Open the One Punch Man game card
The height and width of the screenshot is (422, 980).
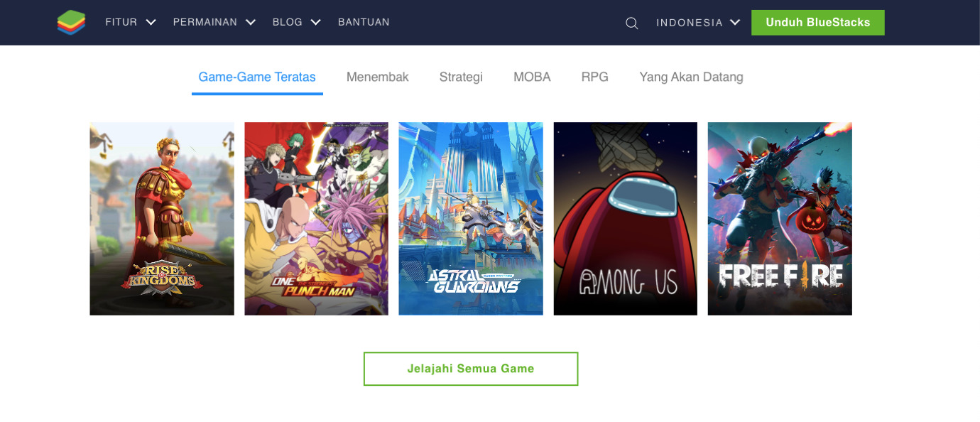pyautogui.click(x=317, y=219)
